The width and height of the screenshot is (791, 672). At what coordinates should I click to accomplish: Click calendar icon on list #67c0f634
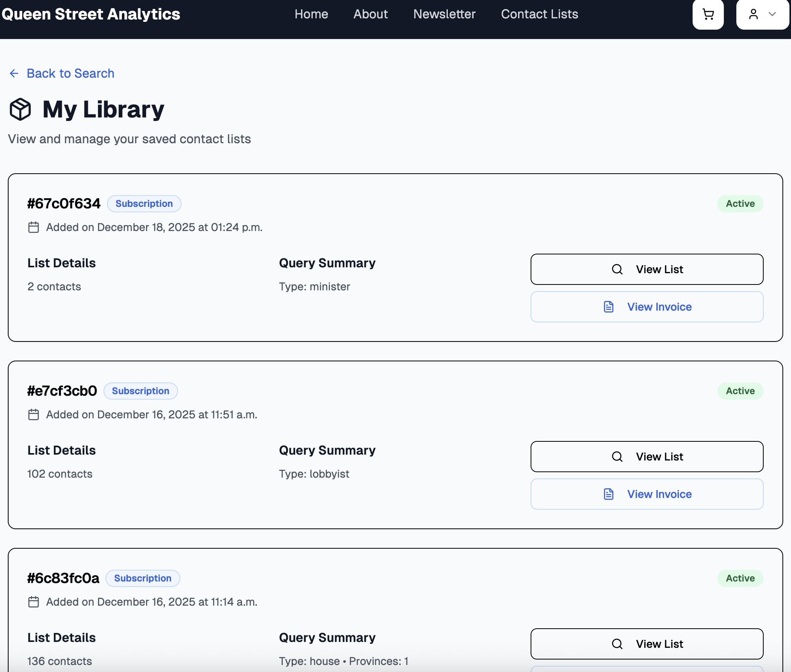tap(34, 227)
